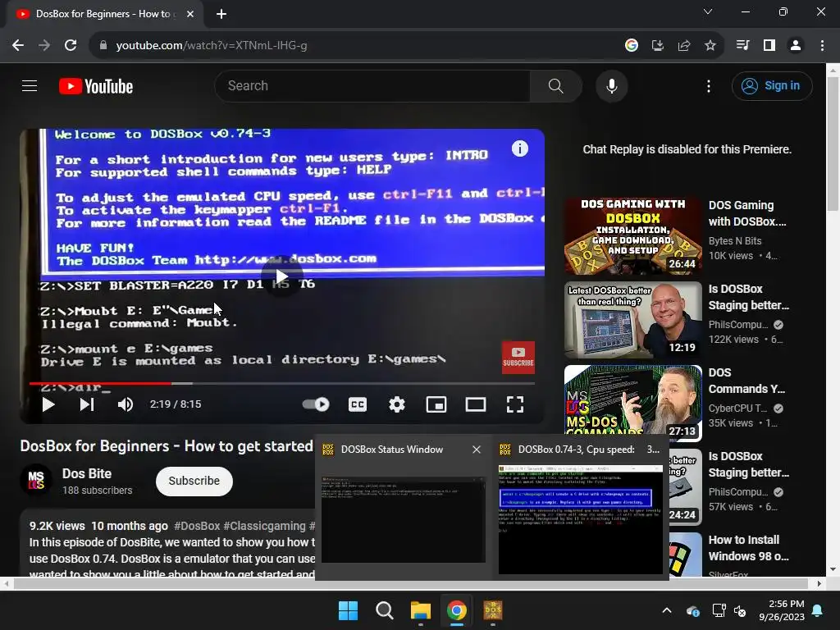840x630 pixels.
Task: Click the Bytes N Bits channel name
Action: coord(734,241)
